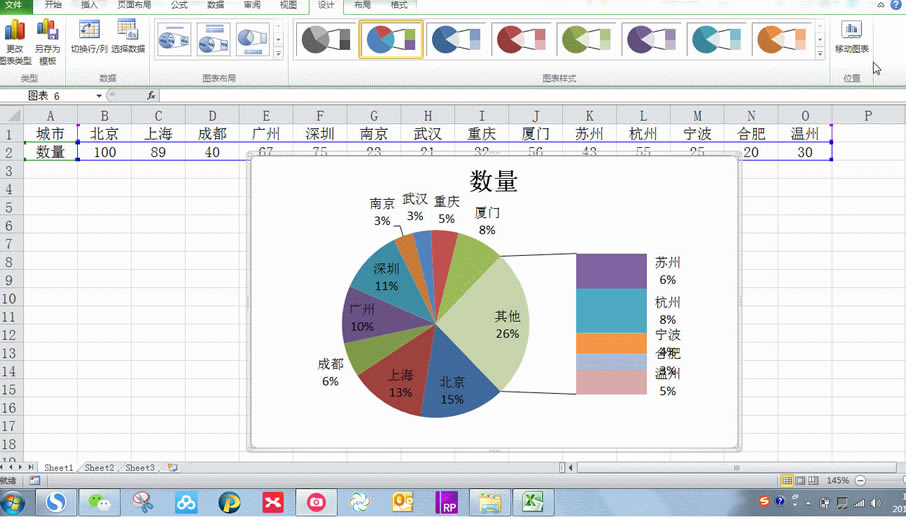This screenshot has width=906, height=519.
Task: Switch to Normal view in status bar
Action: pyautogui.click(x=787, y=481)
